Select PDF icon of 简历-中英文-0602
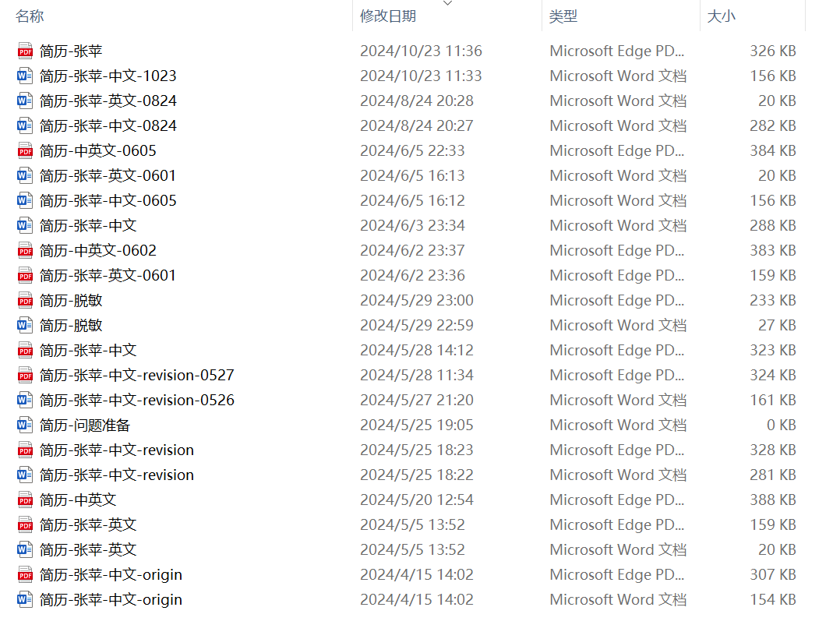Screen dimensions: 840x639 click(25, 251)
